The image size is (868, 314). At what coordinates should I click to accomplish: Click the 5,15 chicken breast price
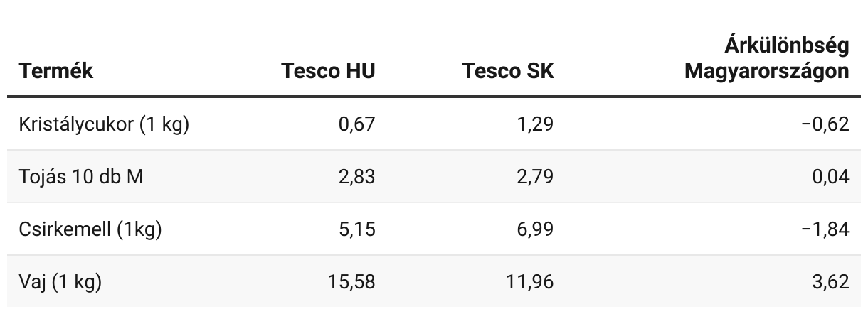[x=356, y=229]
